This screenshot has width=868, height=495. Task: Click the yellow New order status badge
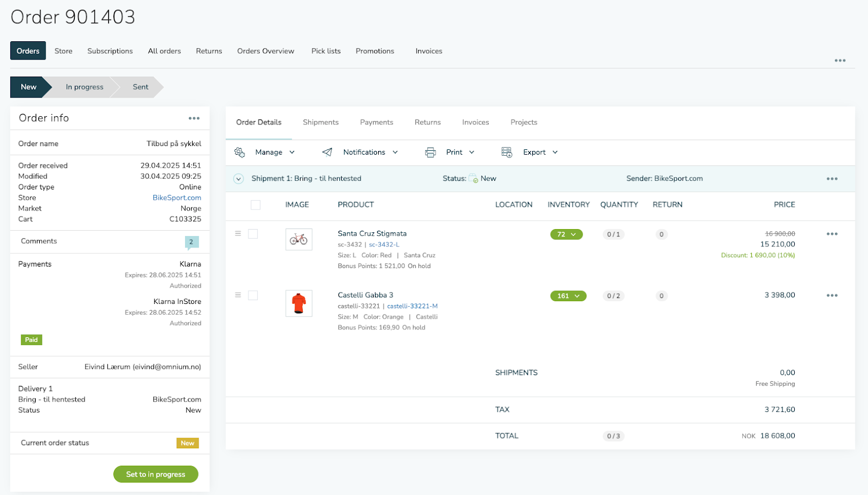click(188, 443)
